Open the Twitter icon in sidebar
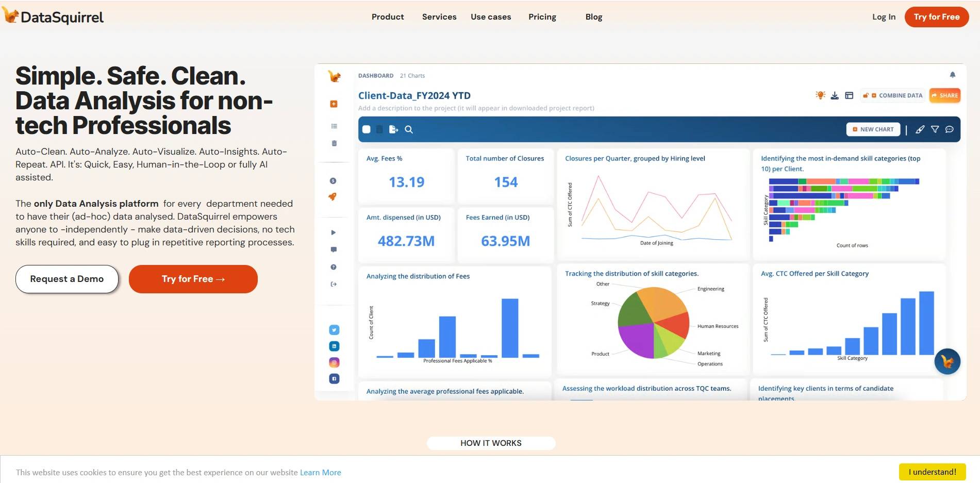Viewport: 980px width, 483px height. (334, 330)
